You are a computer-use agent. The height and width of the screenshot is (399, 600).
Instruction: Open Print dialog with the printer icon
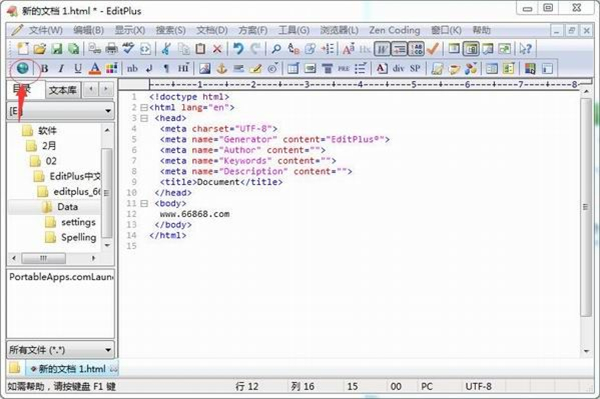pyautogui.click(x=111, y=49)
